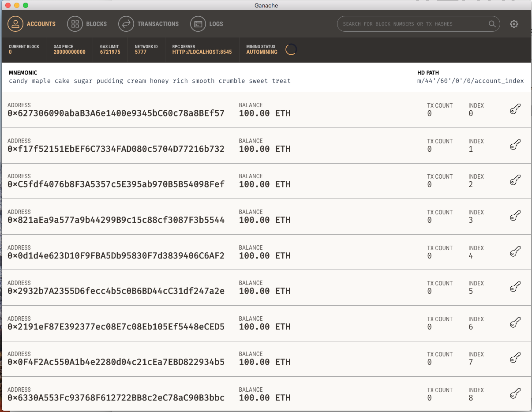Click the search magnifier icon
The image size is (532, 412).
coord(492,24)
